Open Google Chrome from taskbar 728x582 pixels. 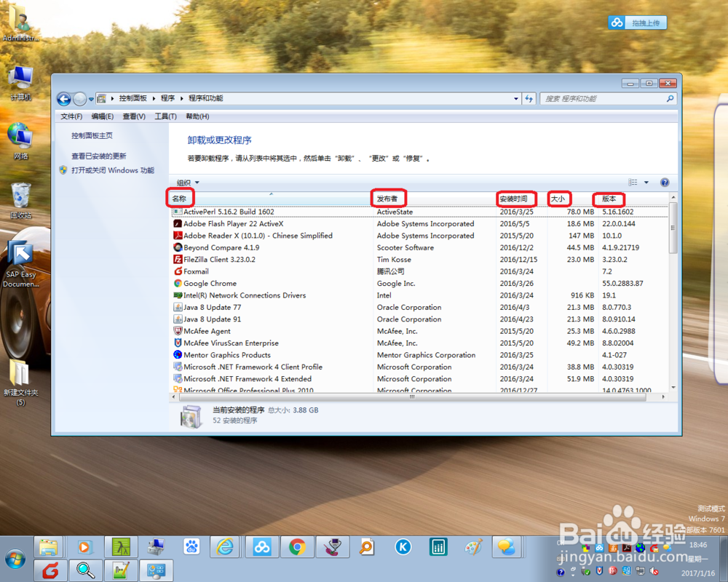[x=297, y=548]
